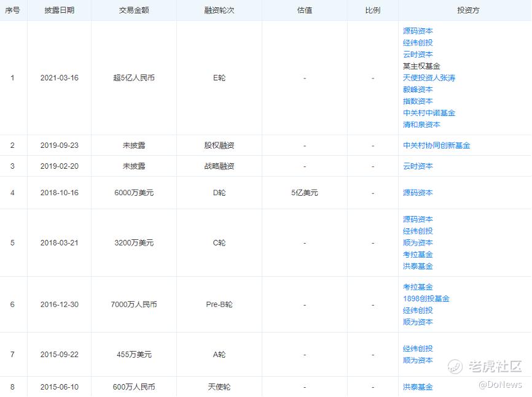Select date 2021-03-16 cell
The width and height of the screenshot is (532, 397).
click(60, 78)
